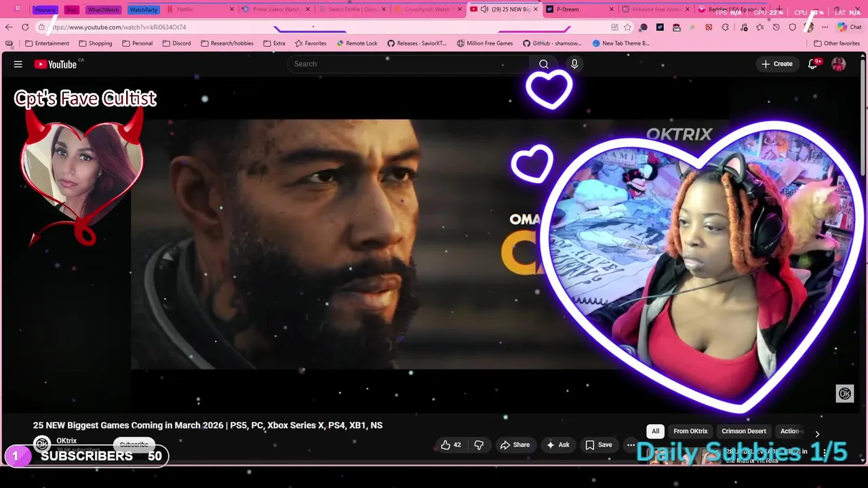Image resolution: width=868 pixels, height=488 pixels.
Task: Click the Share button
Action: [x=515, y=445]
